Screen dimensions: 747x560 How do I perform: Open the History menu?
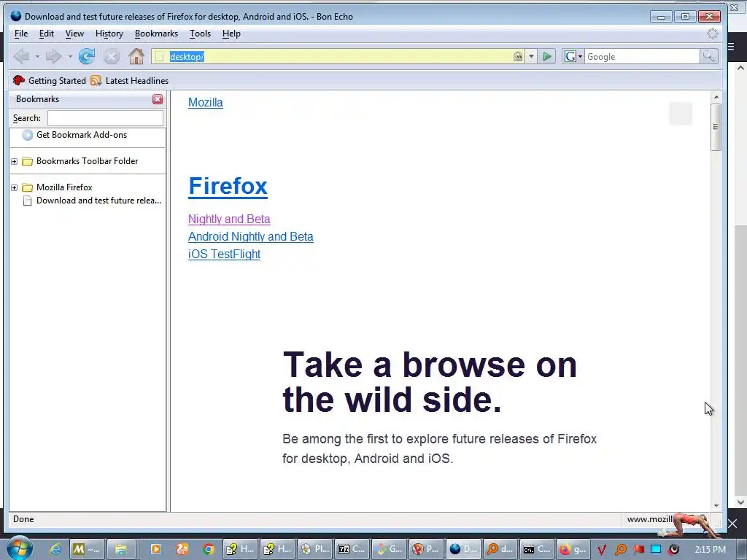click(109, 34)
